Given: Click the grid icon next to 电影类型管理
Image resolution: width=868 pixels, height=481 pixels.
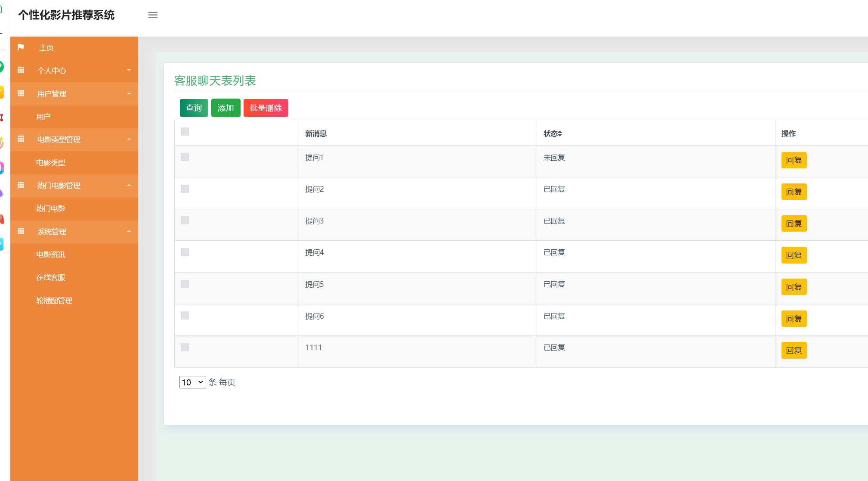Looking at the screenshot, I should [21, 139].
